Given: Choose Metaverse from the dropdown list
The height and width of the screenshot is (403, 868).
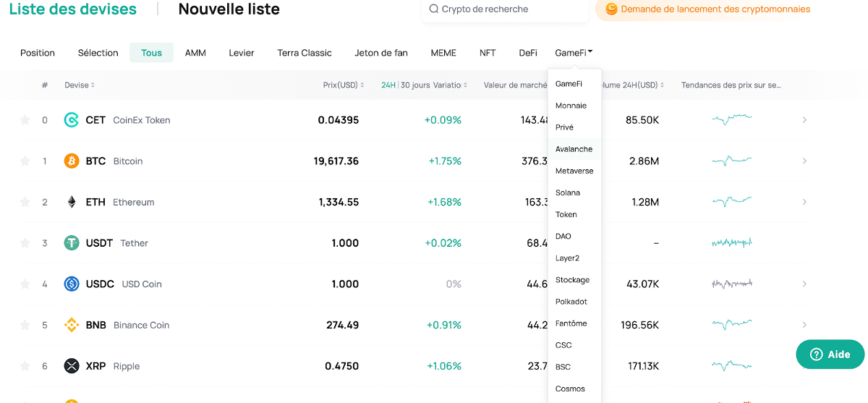Looking at the screenshot, I should coord(575,171).
